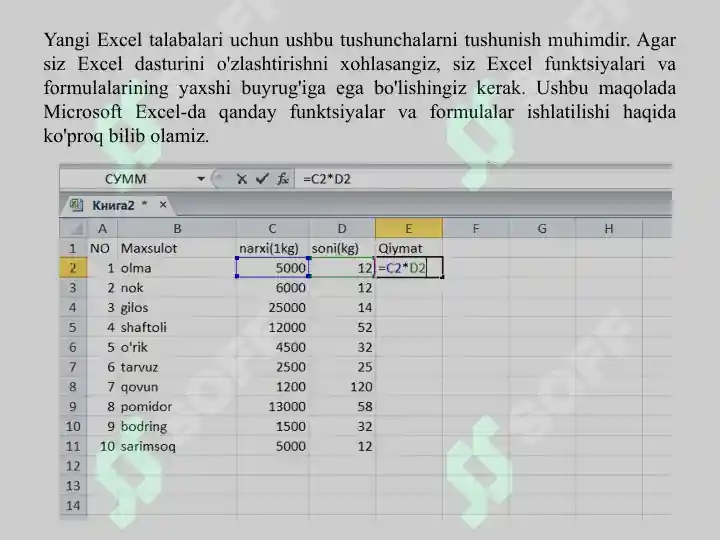Image resolution: width=720 pixels, height=540 pixels.
Task: Select column A header
Action: coord(102,228)
